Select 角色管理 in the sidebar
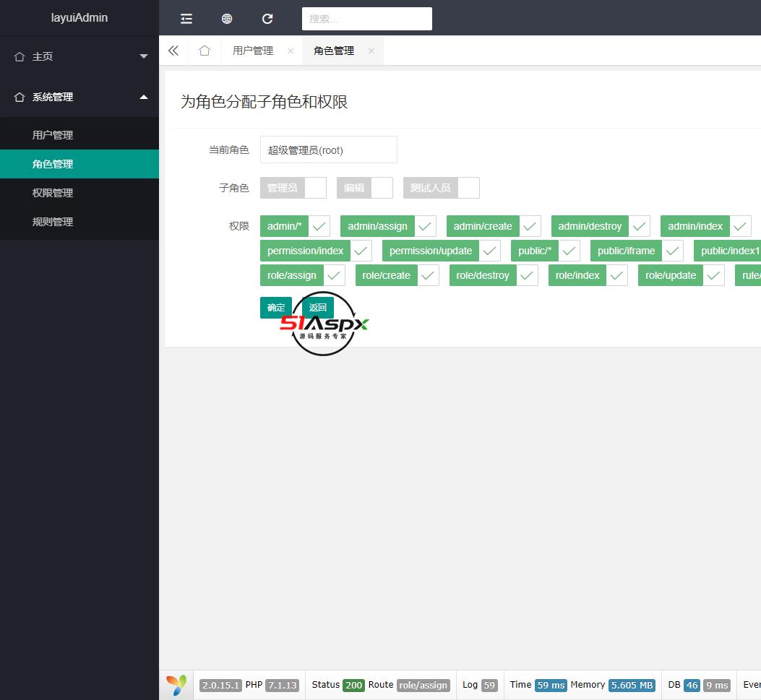The image size is (761, 700). 79,164
